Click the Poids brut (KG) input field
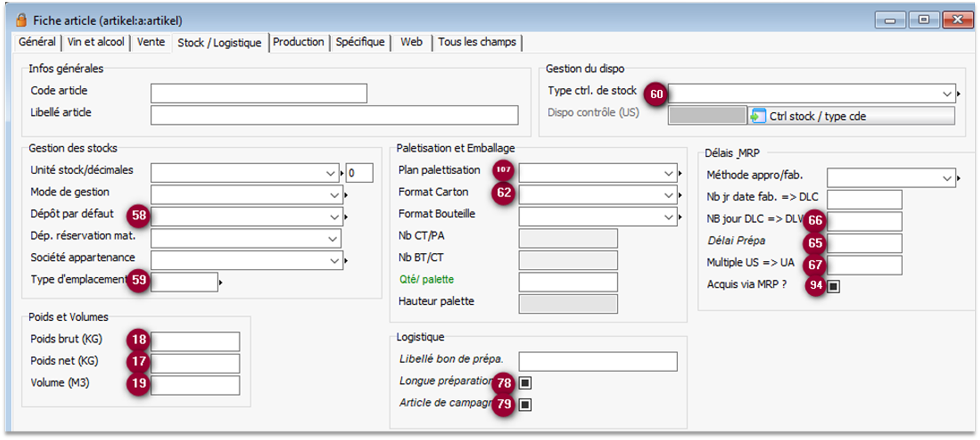Screen dimensions: 980x440 [195, 341]
